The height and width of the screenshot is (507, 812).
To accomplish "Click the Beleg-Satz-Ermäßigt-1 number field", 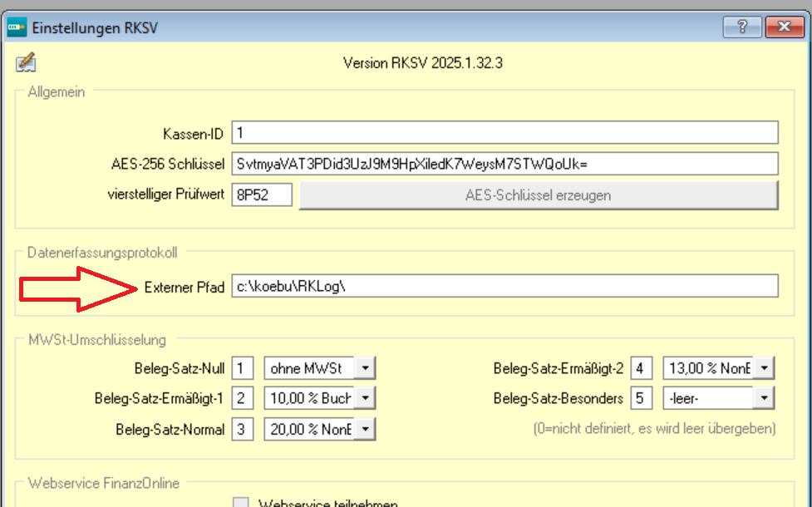I will tap(243, 398).
